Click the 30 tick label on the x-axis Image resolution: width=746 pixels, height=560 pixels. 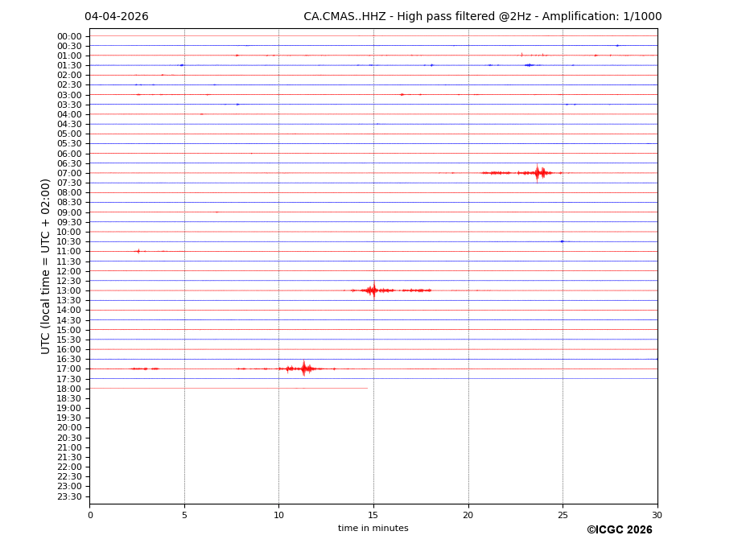pos(657,515)
